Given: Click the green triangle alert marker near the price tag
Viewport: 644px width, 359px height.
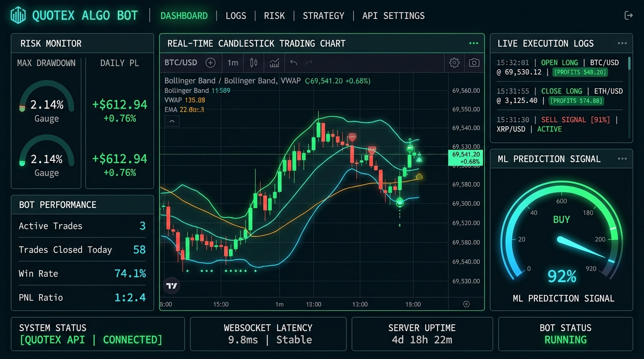Looking at the screenshot, I should 419,159.
